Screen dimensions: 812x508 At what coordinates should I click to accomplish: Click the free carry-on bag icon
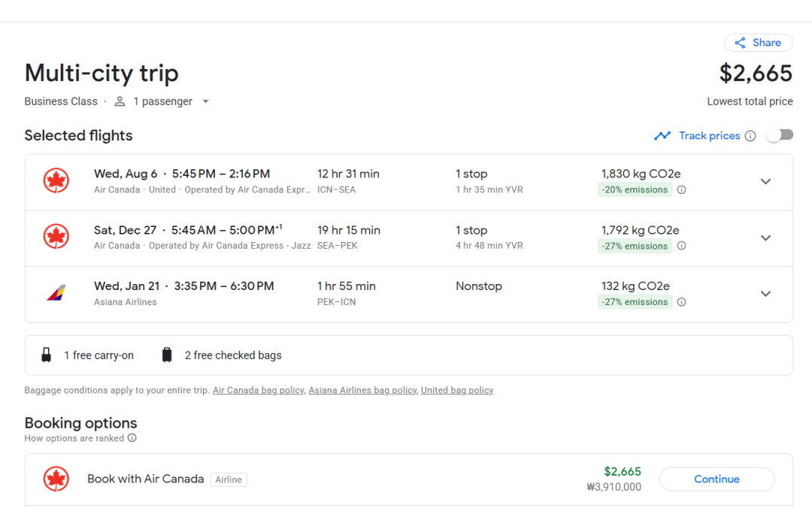(47, 355)
